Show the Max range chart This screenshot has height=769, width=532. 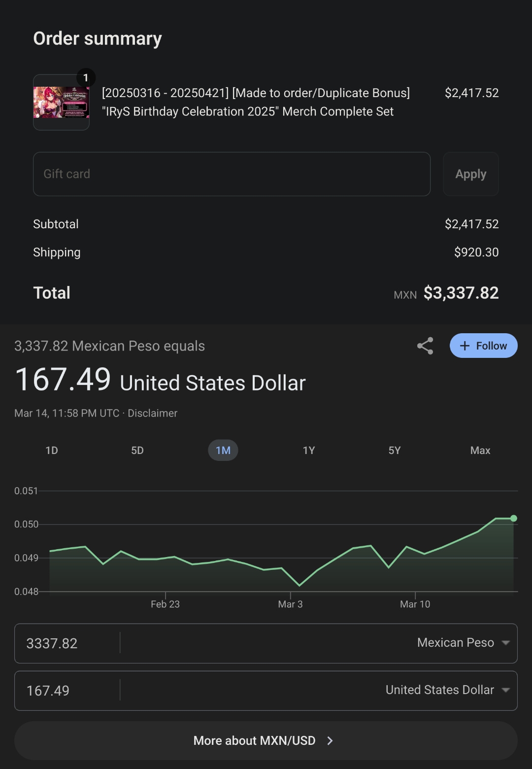click(x=480, y=451)
